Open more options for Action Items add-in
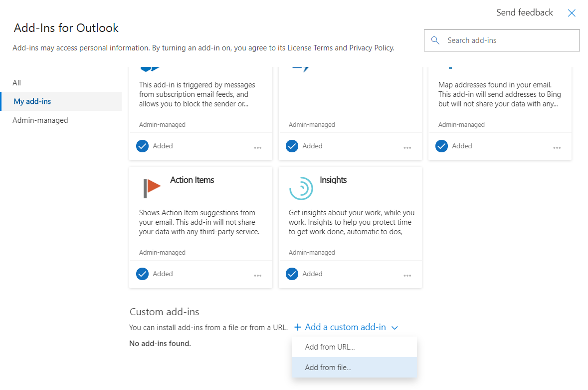 point(258,275)
